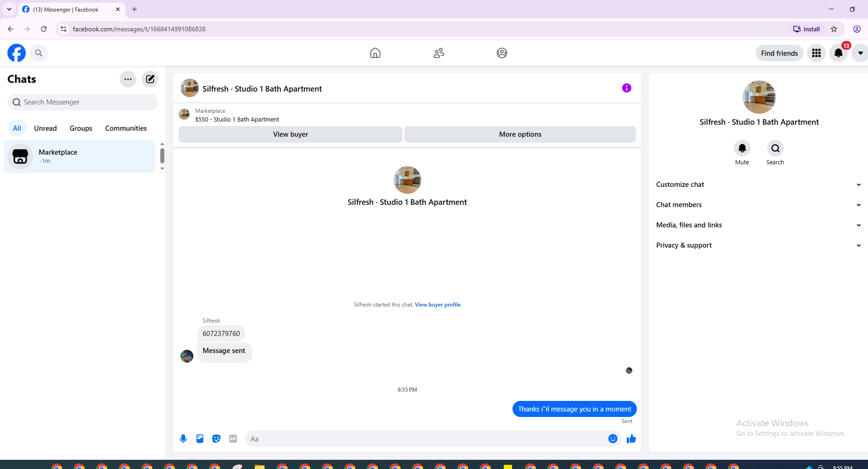Click the "Thanks i"il message you" bubble

pos(575,409)
